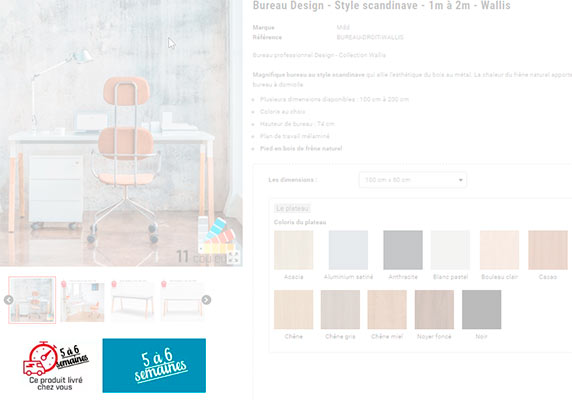Open fullscreen view of main image

point(233,257)
